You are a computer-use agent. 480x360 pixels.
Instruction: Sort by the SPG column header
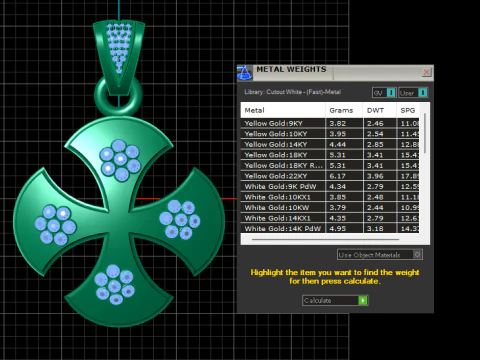[408, 110]
